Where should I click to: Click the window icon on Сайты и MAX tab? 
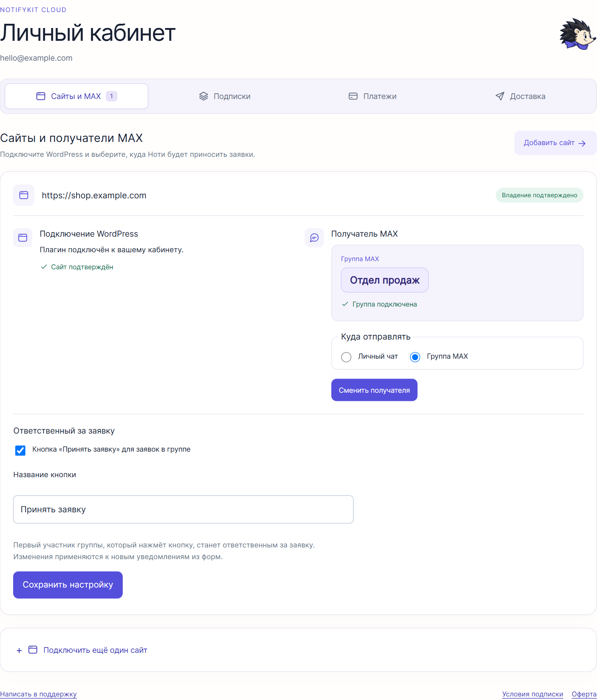[x=41, y=96]
